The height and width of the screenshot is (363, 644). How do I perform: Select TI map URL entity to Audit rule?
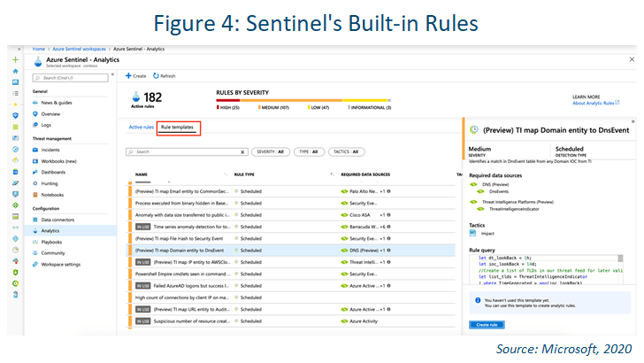[x=291, y=310]
